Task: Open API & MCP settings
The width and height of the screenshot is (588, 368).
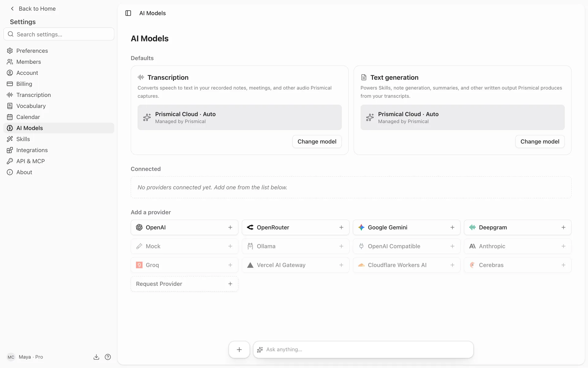Action: click(x=59, y=161)
